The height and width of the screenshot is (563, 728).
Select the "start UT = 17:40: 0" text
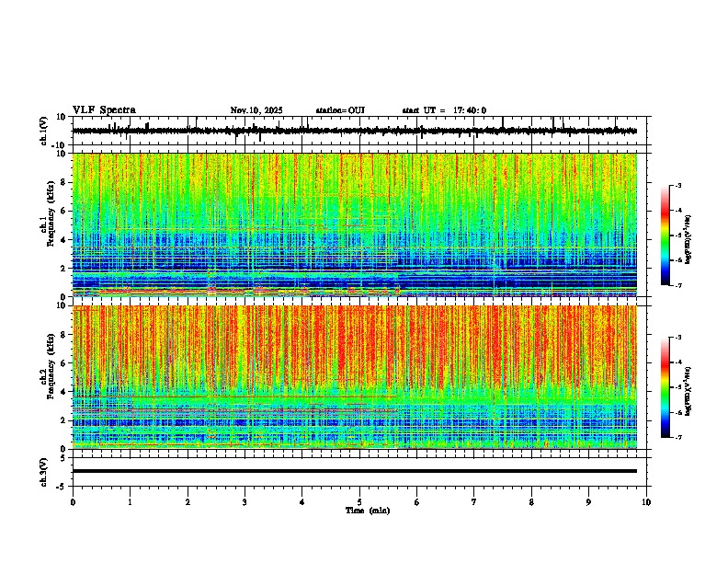444,110
